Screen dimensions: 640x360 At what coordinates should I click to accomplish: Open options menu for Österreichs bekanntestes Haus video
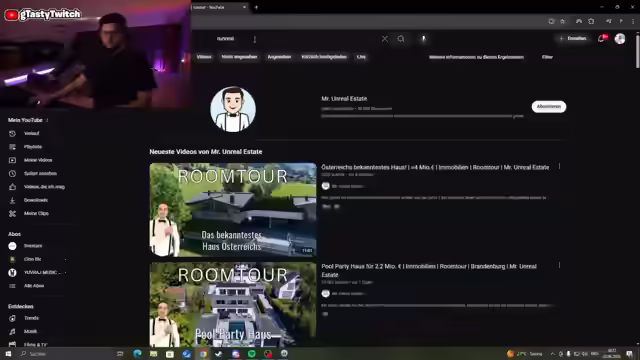[x=559, y=167]
